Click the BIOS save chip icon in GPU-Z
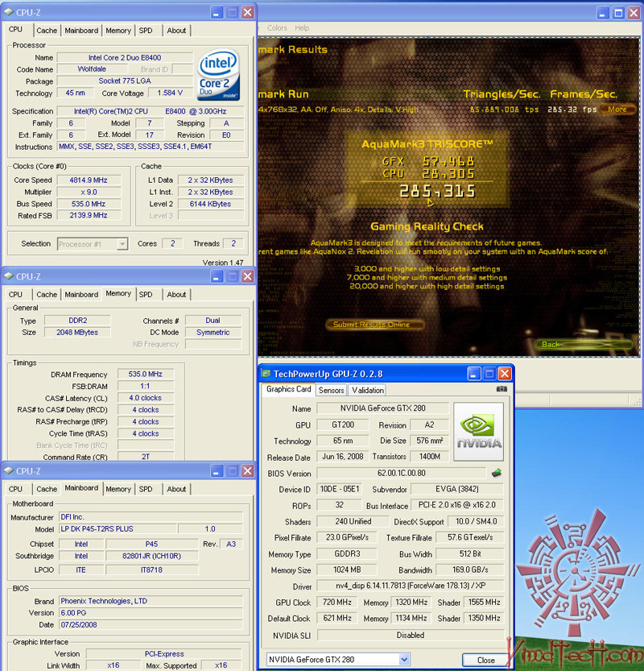Screen dimensions: 644x671 click(x=497, y=473)
